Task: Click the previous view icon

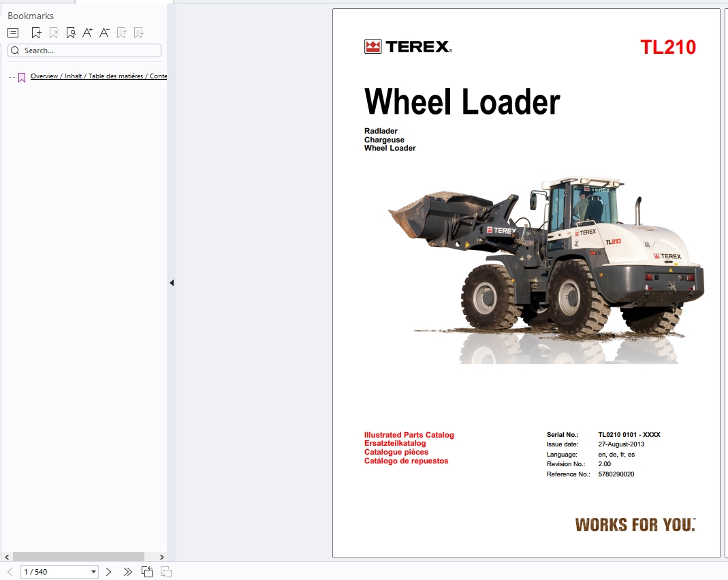Action: (147, 572)
